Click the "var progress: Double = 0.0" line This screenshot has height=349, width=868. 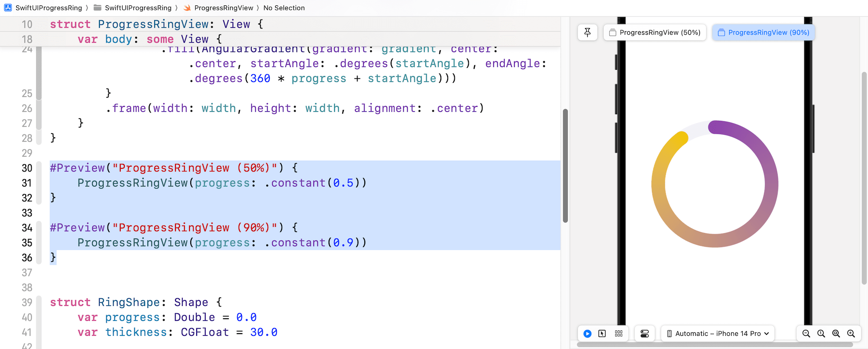(x=167, y=317)
